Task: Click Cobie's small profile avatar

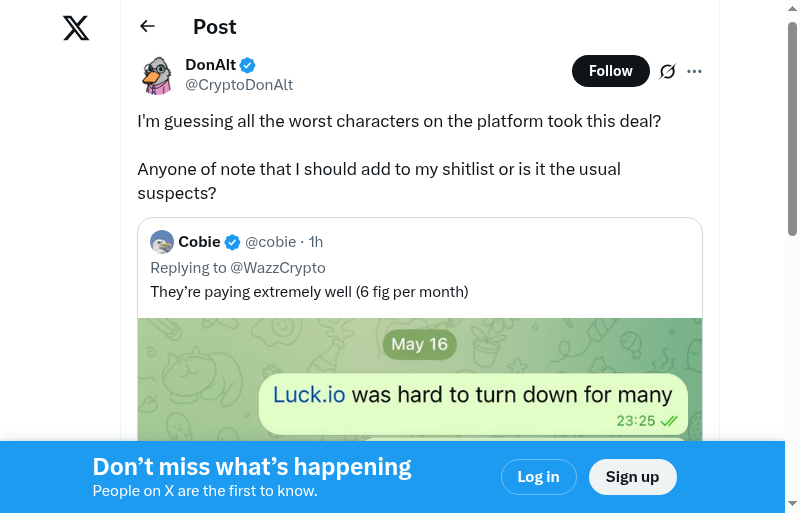Action: point(162,242)
